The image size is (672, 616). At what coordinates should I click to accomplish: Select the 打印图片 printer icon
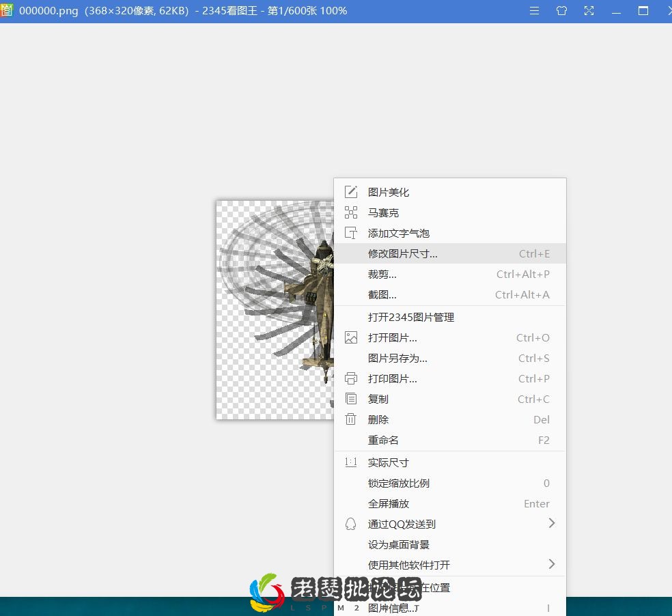pos(351,378)
